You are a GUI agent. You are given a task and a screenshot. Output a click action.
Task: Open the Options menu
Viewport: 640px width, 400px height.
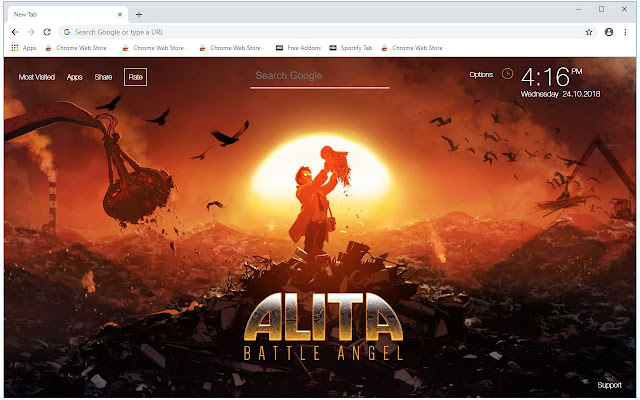click(x=481, y=75)
